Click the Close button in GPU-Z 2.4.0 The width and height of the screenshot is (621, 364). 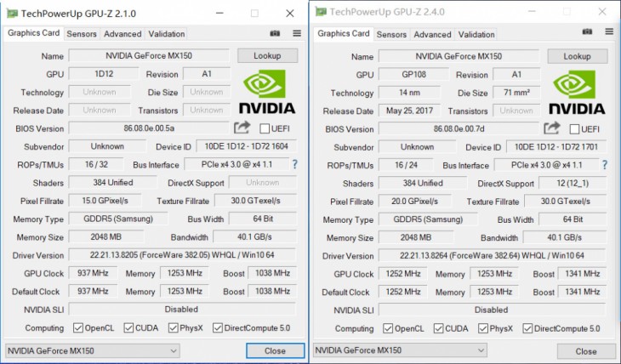tap(586, 351)
